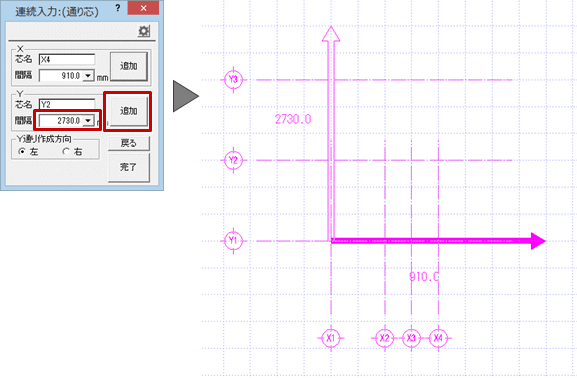
Task: Expand the X 間隔 910.0 dropdown arrow
Action: 88,76
